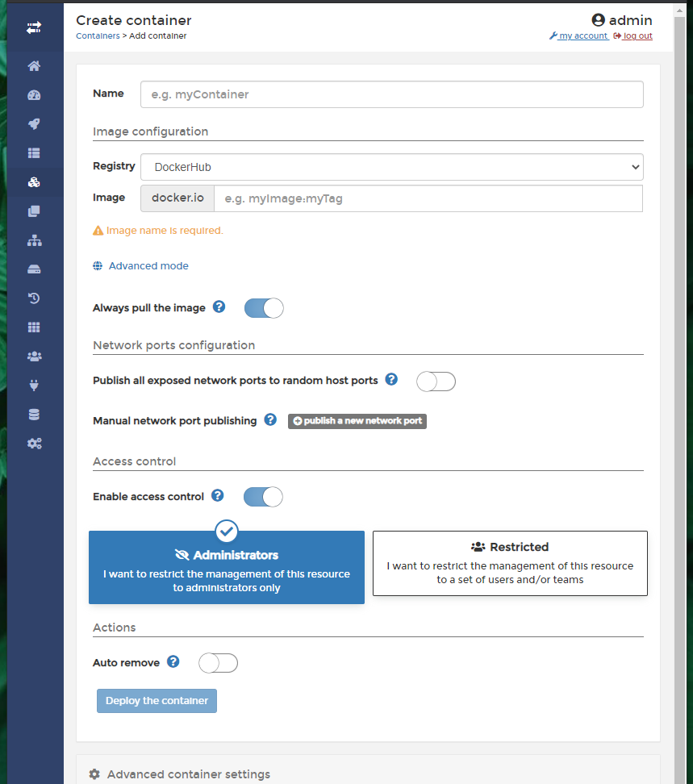Open the Dashboard gauge icon in sidebar

[34, 94]
